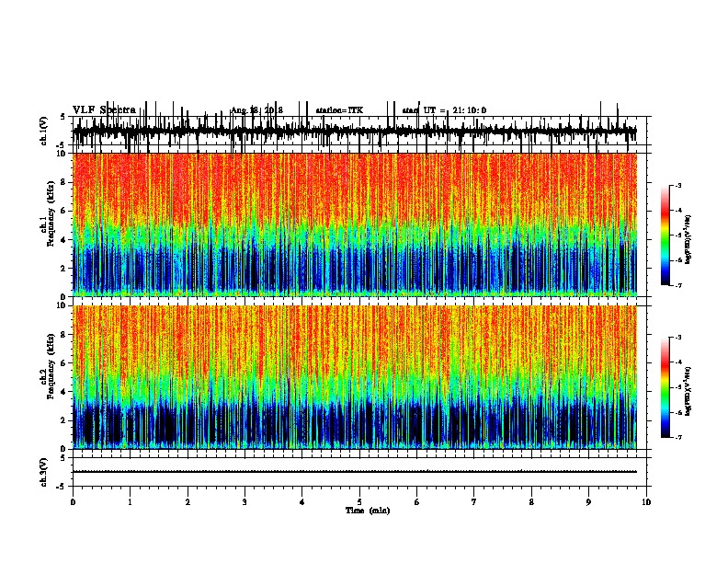Click the time axis tick label "3" minutes
This screenshot has height=563, width=728.
pyautogui.click(x=245, y=502)
